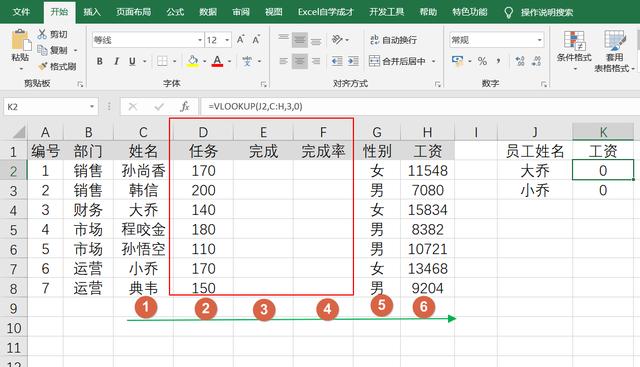The width and height of the screenshot is (640, 367).
Task: Open the fill color dropdown arrow
Action: tap(204, 61)
